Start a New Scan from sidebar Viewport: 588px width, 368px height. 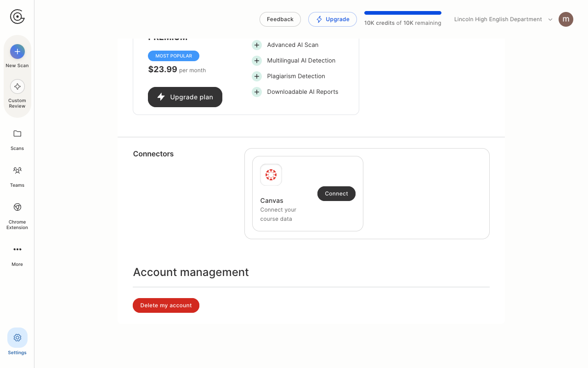coord(17,56)
